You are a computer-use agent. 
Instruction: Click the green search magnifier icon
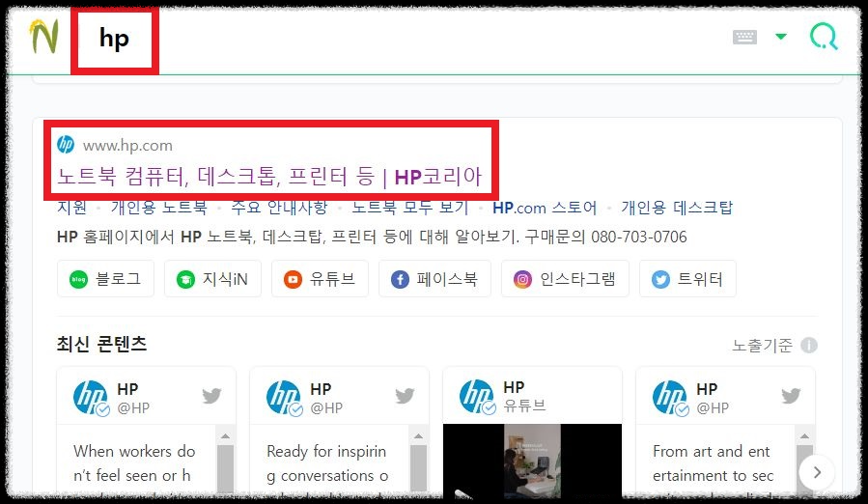(x=824, y=37)
